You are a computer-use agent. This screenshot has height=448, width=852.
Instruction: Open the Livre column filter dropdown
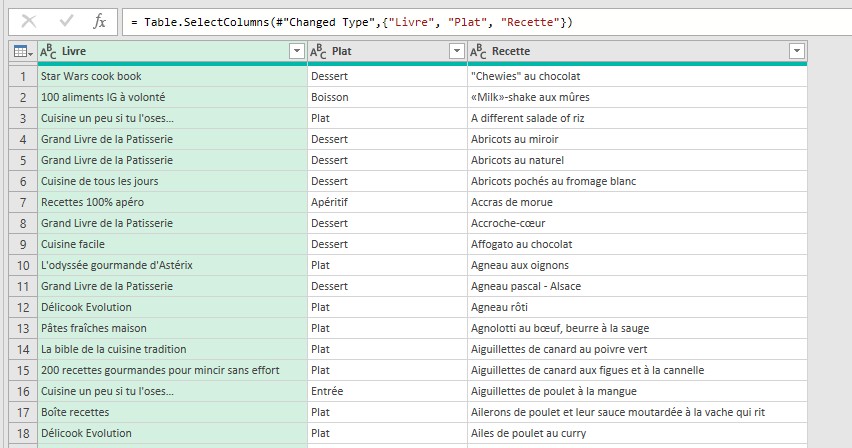click(296, 51)
